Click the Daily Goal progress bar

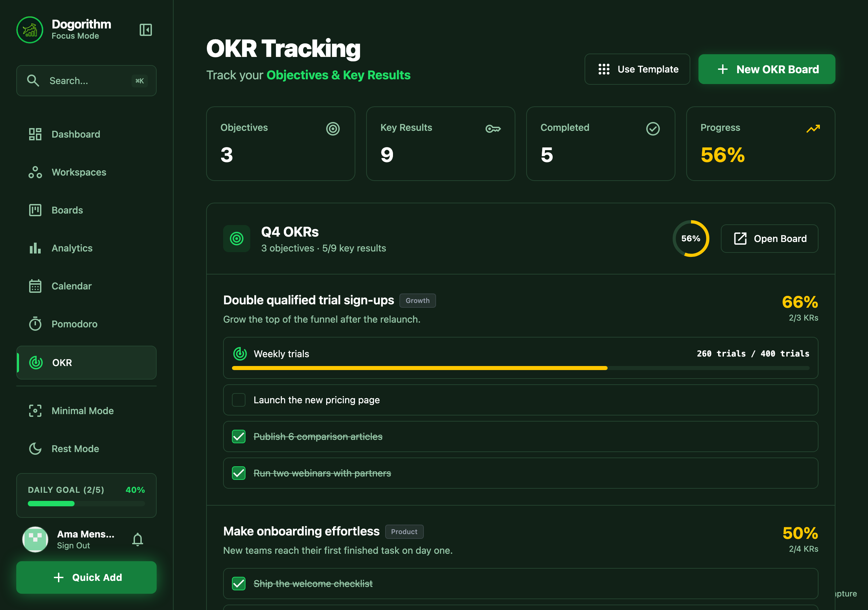click(x=86, y=504)
